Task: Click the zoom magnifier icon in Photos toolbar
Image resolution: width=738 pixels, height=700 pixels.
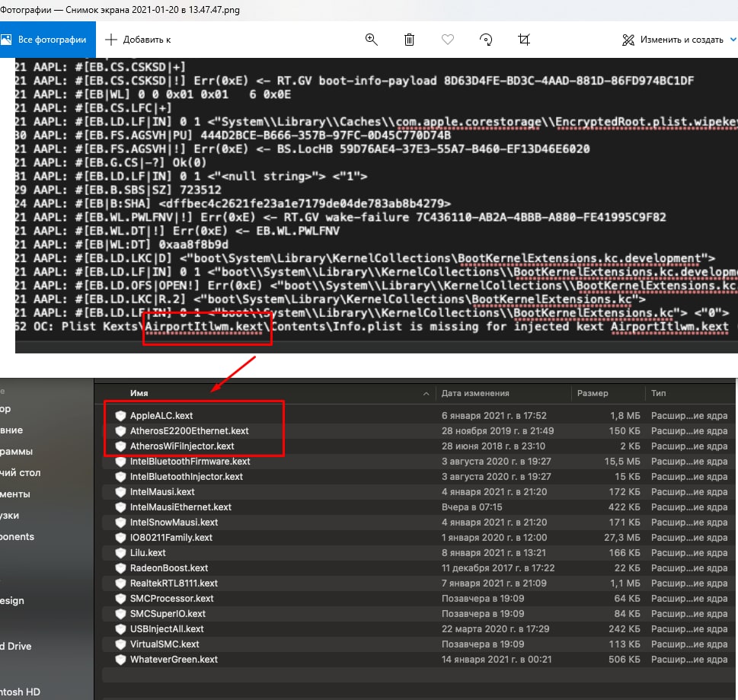Action: click(x=372, y=40)
